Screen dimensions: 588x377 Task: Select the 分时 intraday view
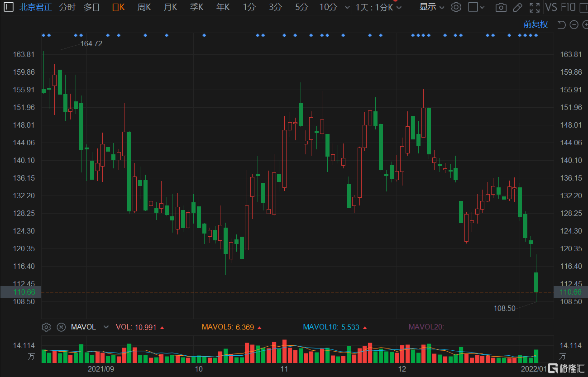tap(67, 7)
